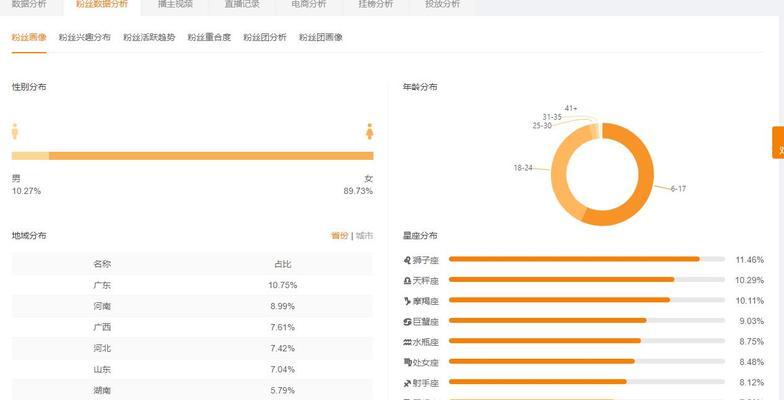Click the 名称 column header

(102, 264)
